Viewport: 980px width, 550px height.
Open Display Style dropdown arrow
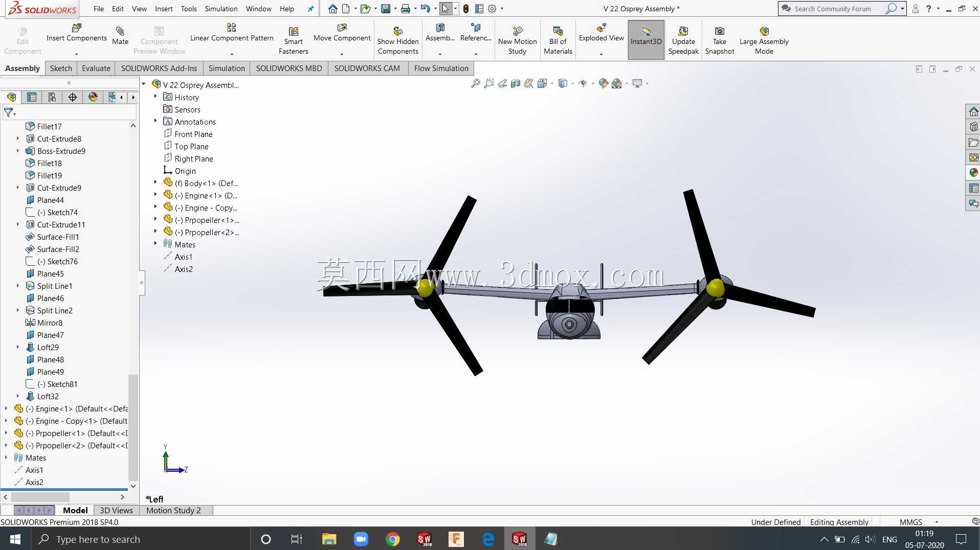[572, 83]
